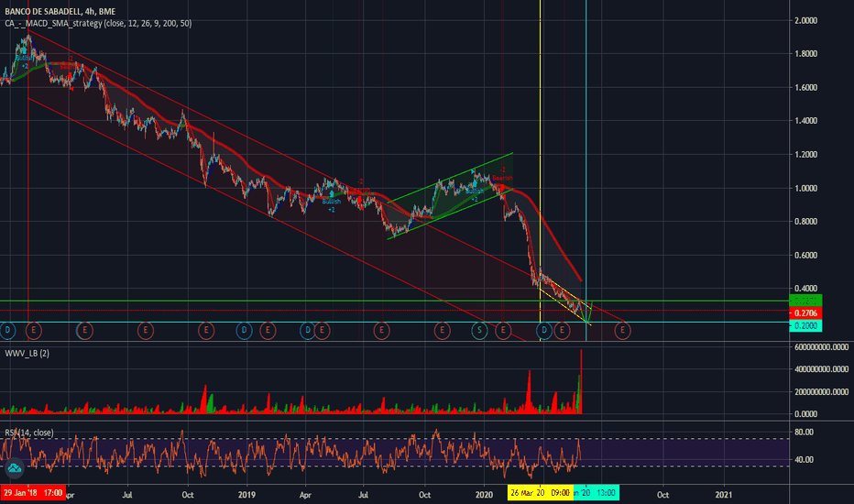The width and height of the screenshot is (854, 504).
Task: Open the earnings E marker after Jul 2019
Action: click(x=382, y=330)
